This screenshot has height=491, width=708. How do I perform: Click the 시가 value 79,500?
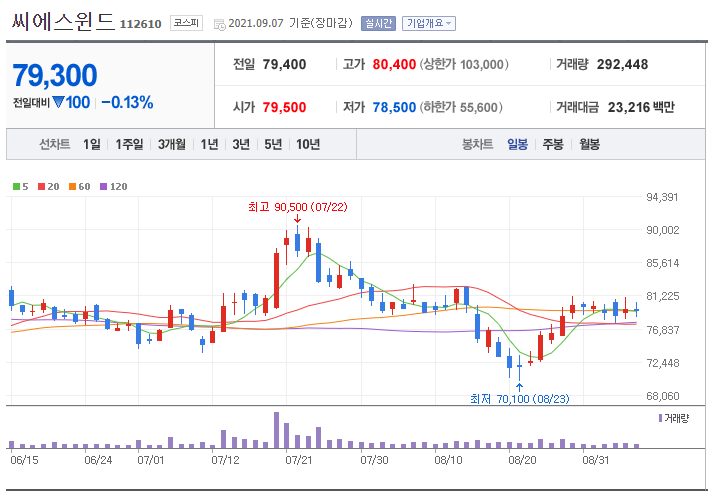(284, 108)
